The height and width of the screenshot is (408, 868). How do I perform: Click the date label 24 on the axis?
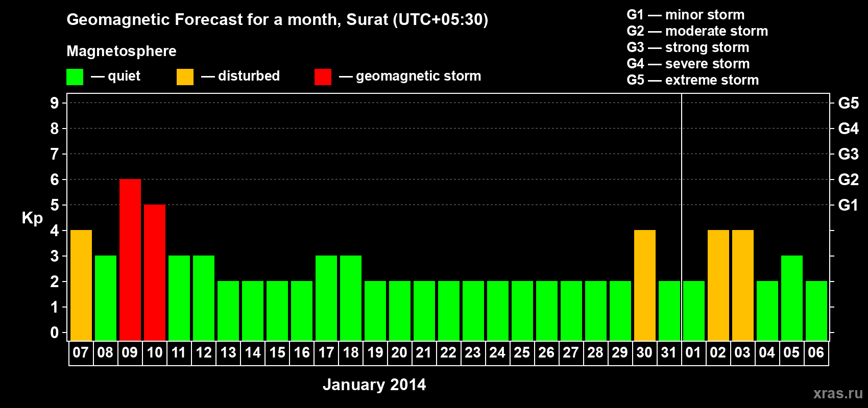click(497, 353)
